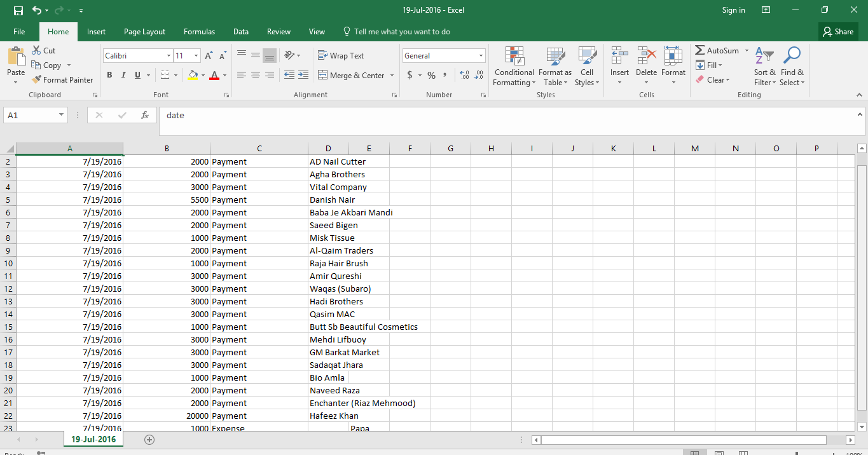Open the General number format dropdown
868x455 pixels.
(x=481, y=56)
